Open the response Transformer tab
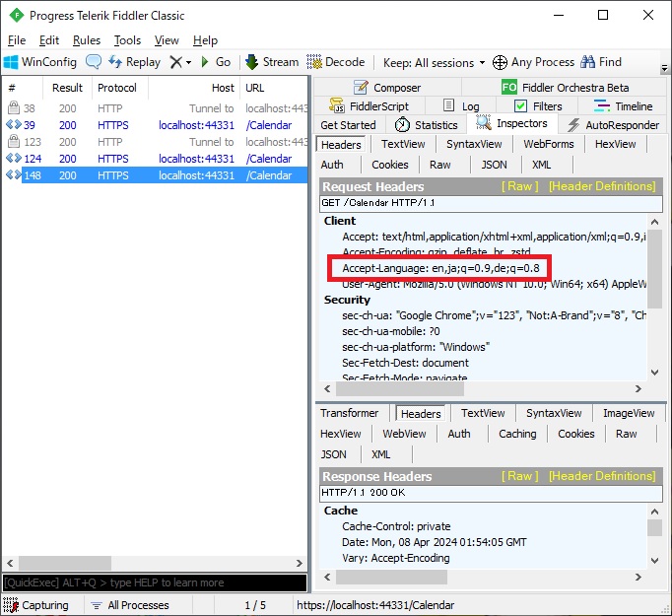Viewport: 672px width, 616px height. pyautogui.click(x=349, y=413)
